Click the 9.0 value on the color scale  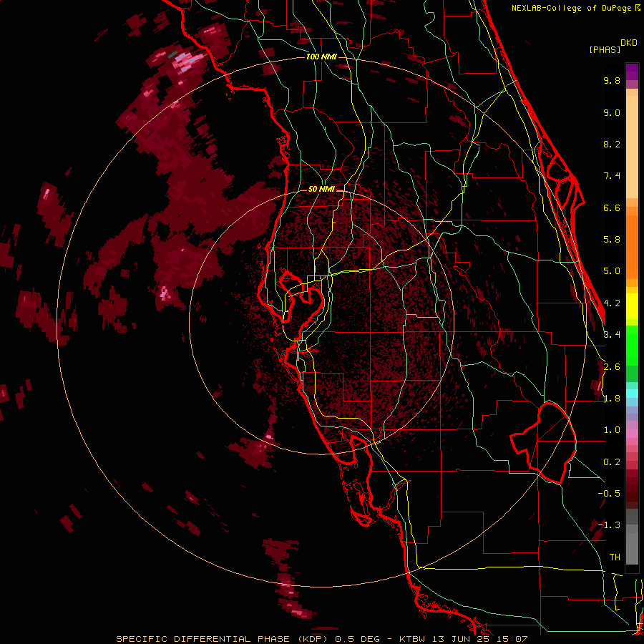(612, 112)
